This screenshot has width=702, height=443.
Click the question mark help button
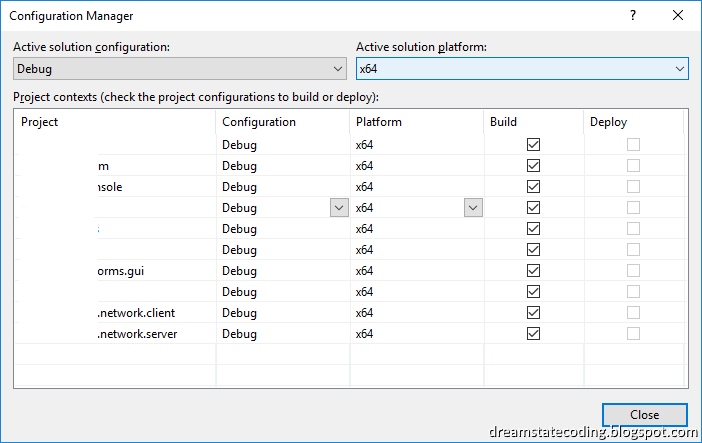[x=633, y=16]
